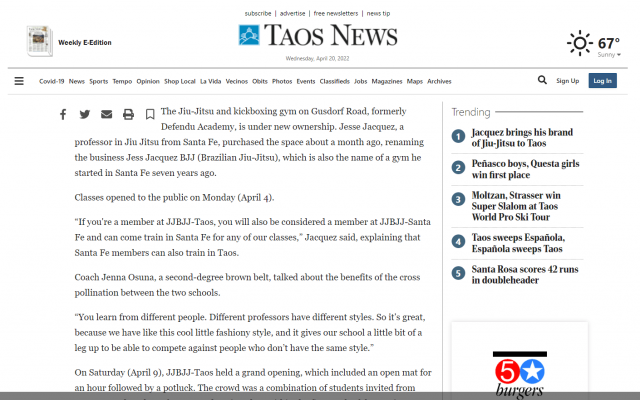This screenshot has height=400, width=640.
Task: Bookmark this article to save it
Action: coord(150,115)
